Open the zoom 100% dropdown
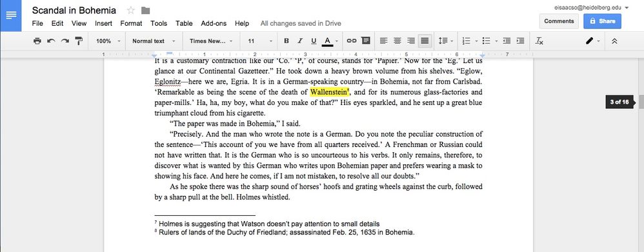This screenshot has height=252, width=644. [x=108, y=41]
